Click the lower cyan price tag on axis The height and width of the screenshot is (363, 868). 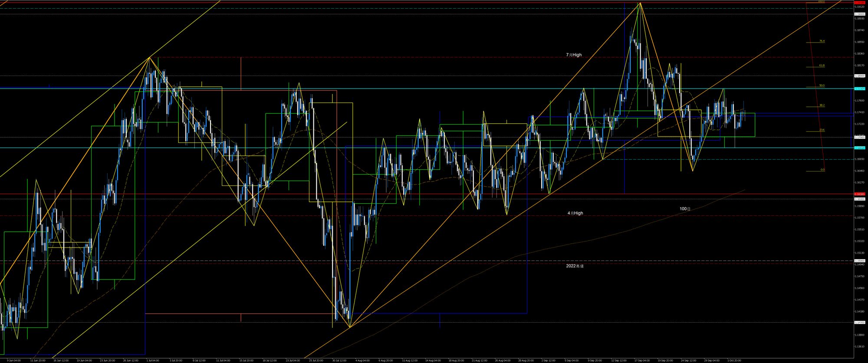click(x=859, y=148)
